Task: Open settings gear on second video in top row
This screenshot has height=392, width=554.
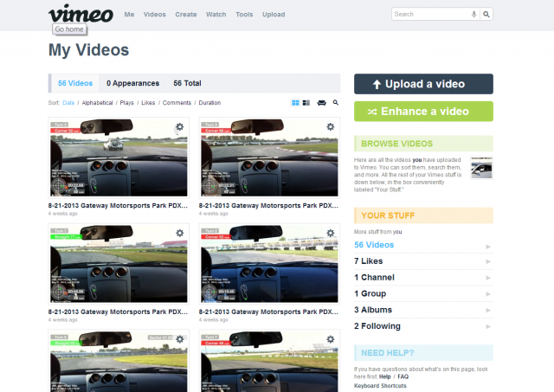Action: tap(331, 127)
